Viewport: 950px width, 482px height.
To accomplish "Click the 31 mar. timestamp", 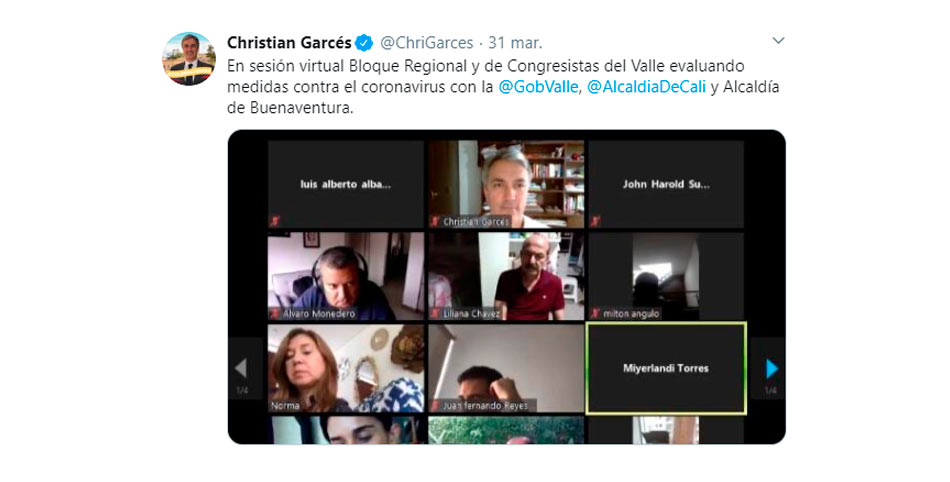I will pyautogui.click(x=515, y=43).
